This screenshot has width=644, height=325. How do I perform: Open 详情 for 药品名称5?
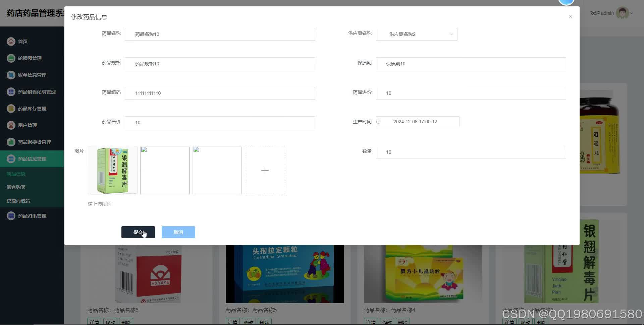tap(232, 322)
